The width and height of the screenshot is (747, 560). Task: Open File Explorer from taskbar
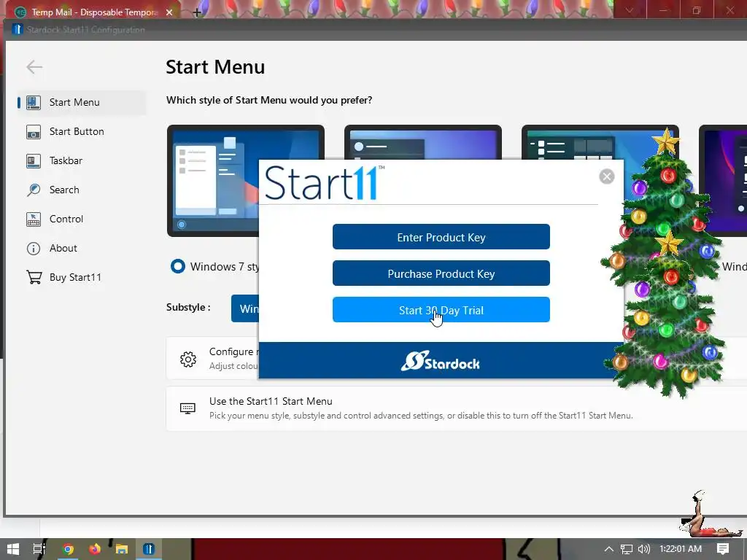(122, 549)
